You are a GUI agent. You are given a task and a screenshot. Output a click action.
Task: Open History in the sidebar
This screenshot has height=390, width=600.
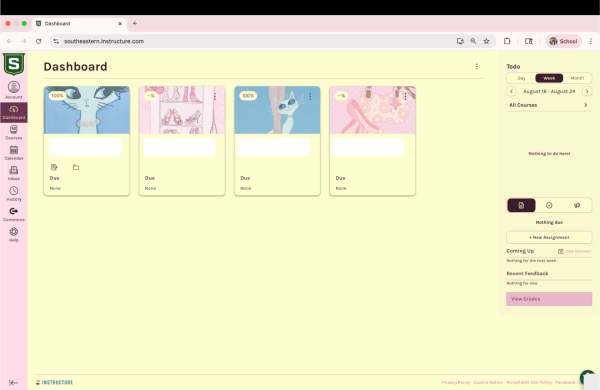[14, 194]
